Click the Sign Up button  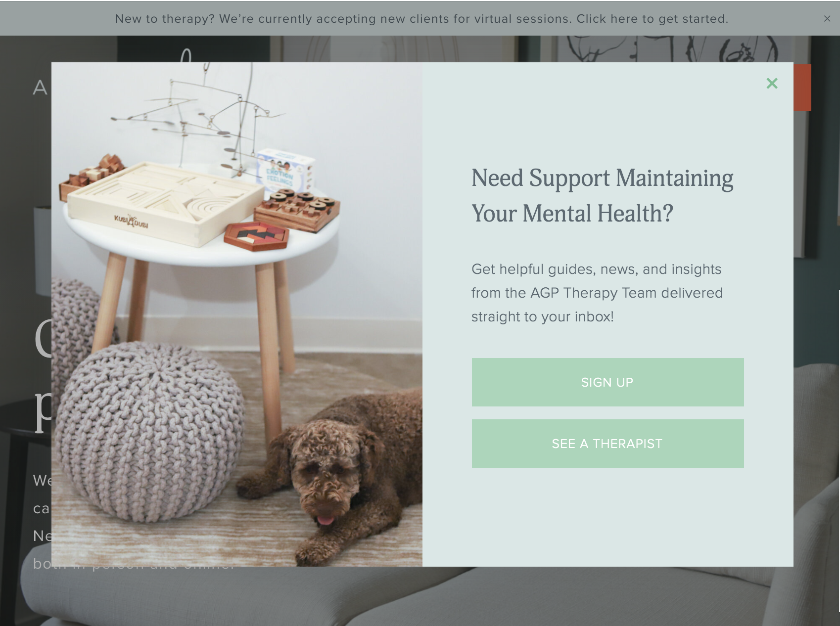pyautogui.click(x=607, y=382)
